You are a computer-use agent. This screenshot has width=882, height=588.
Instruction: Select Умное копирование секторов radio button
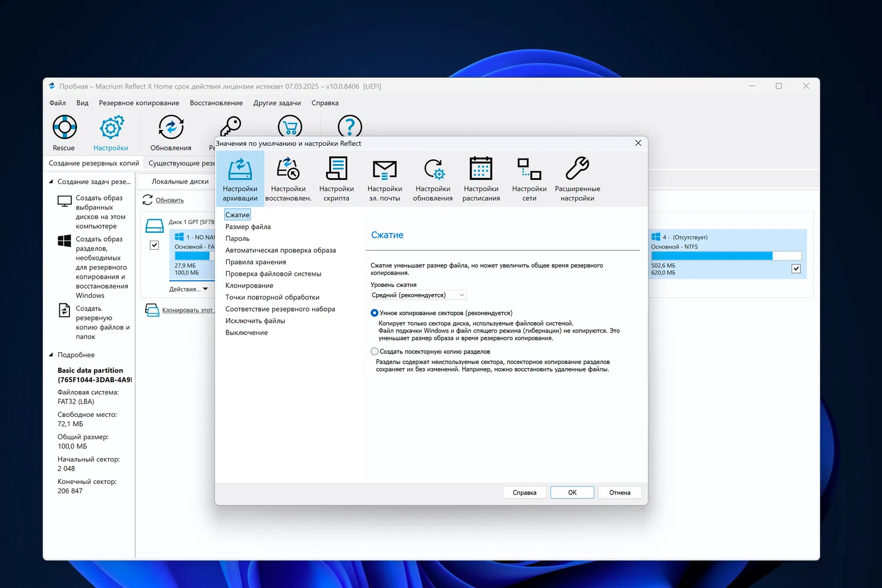pyautogui.click(x=375, y=313)
